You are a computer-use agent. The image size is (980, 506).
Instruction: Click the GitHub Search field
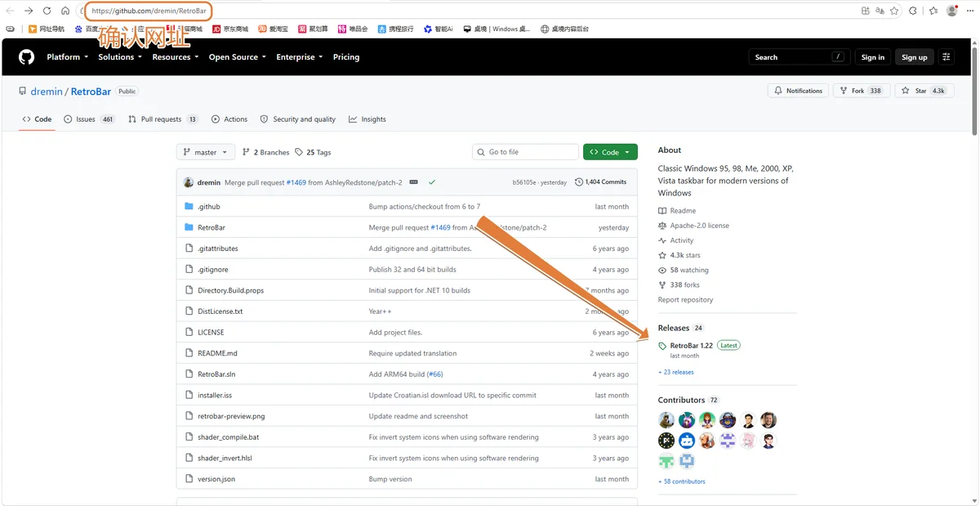coord(799,57)
